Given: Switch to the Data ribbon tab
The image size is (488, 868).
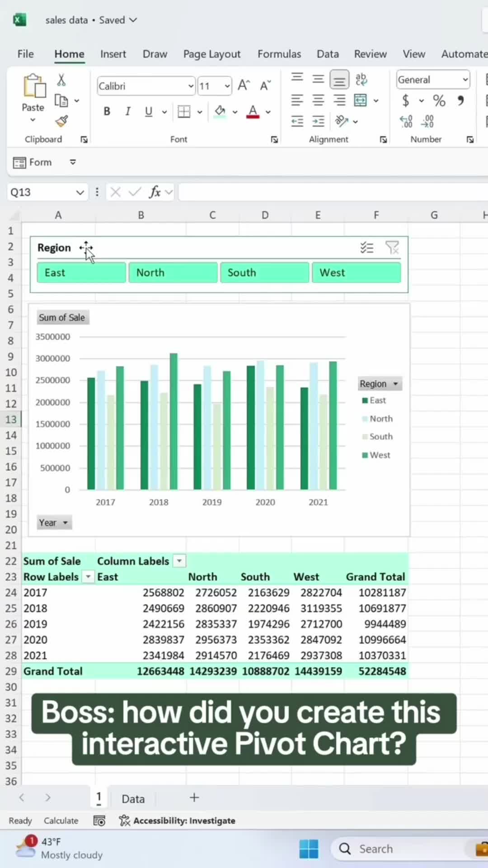Looking at the screenshot, I should coord(328,54).
